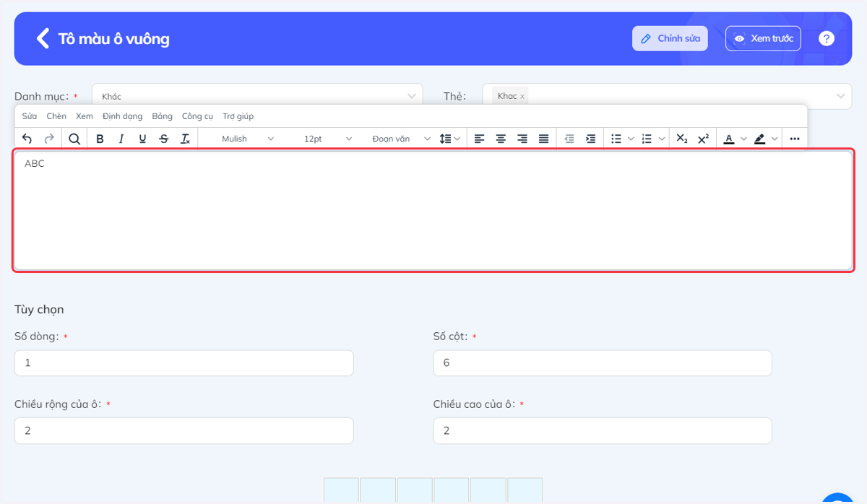Undo the last edit
Image resolution: width=867 pixels, height=504 pixels.
27,139
